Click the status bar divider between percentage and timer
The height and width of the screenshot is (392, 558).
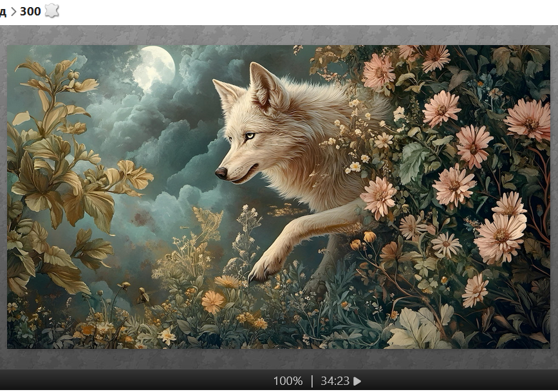tap(312, 381)
